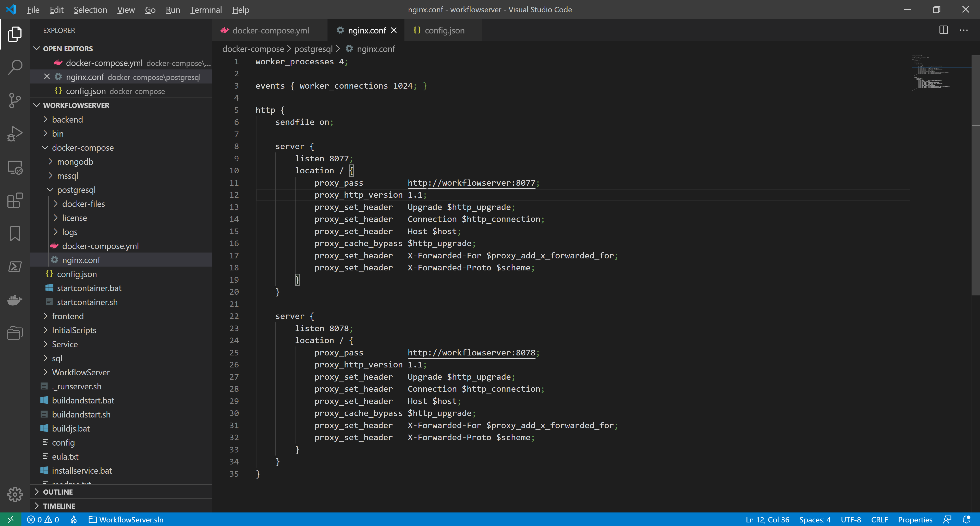Open the Selection menu

[x=90, y=10]
